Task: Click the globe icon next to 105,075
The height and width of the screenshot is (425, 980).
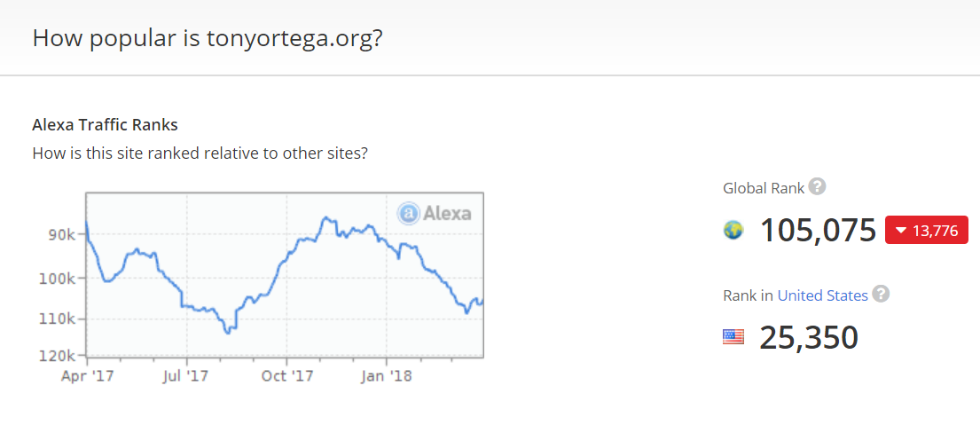Action: tap(733, 231)
